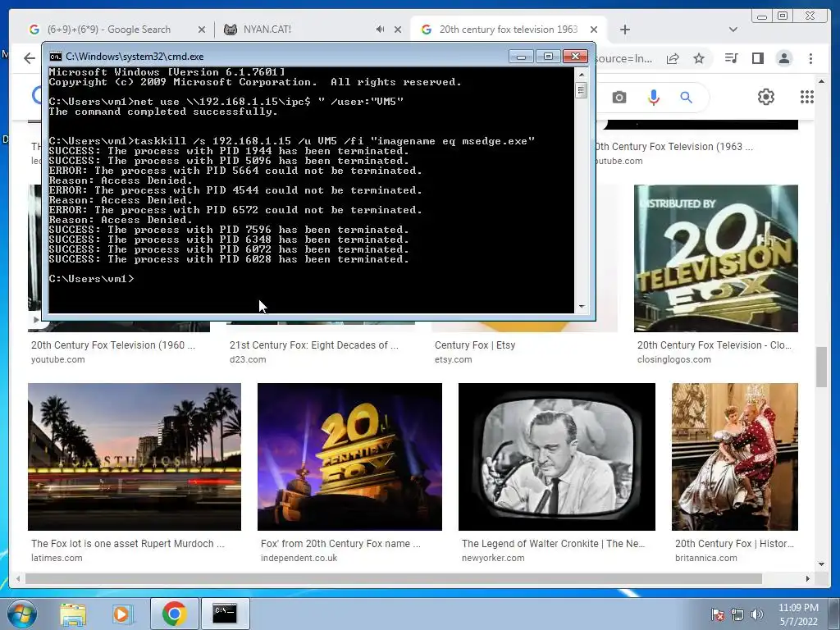840x630 pixels.
Task: Open 20th Television Fox closinglogos thumbnail
Action: click(715, 258)
